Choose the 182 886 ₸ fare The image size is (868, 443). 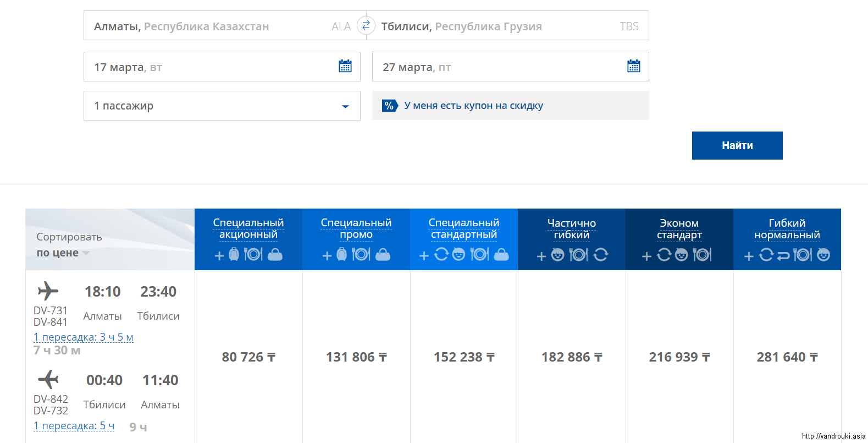point(572,357)
